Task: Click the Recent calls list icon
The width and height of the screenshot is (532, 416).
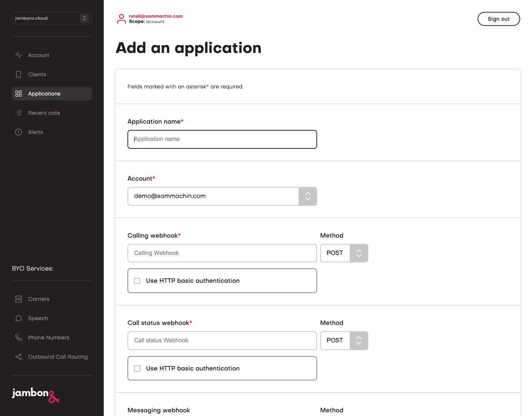Action: tap(19, 113)
